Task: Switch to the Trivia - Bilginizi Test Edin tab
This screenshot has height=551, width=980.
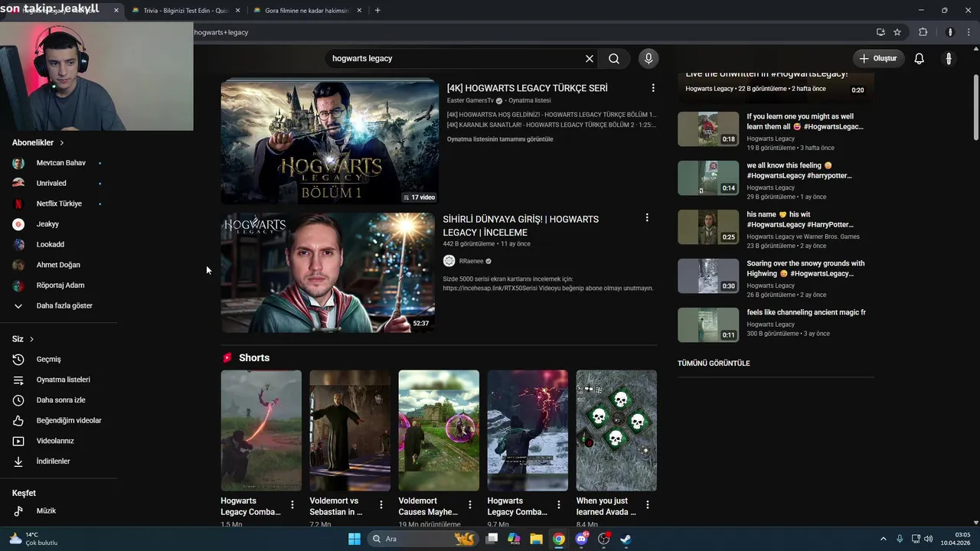Action: pos(187,11)
